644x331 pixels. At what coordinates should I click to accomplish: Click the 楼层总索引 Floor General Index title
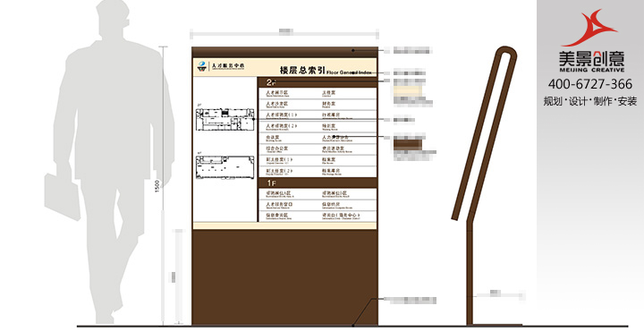tap(326, 71)
